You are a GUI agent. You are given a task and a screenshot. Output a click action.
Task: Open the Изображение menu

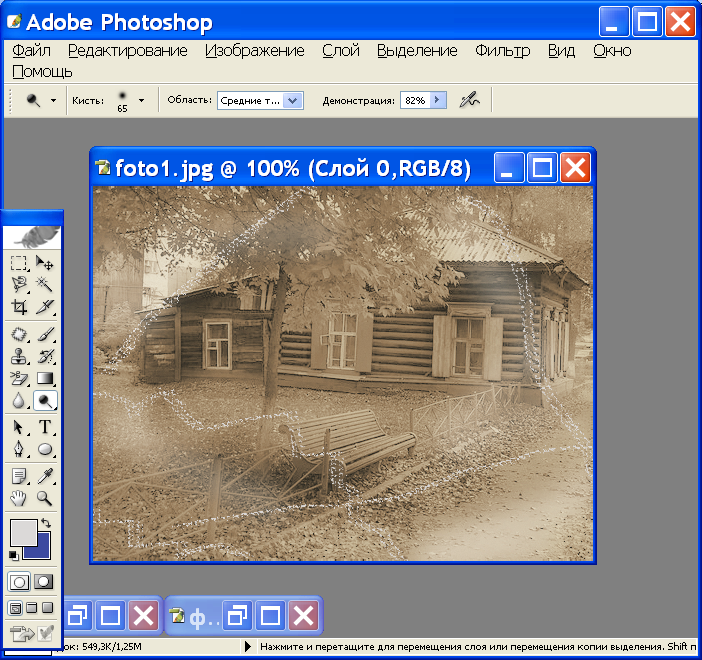(x=255, y=51)
